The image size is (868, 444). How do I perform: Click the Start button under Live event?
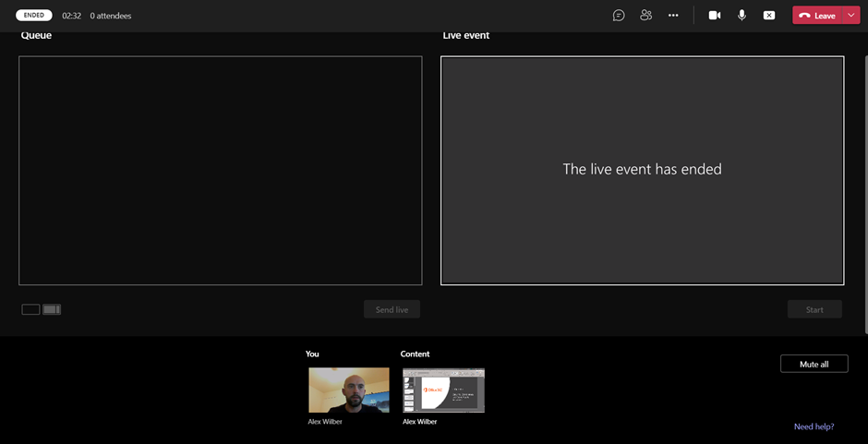click(x=814, y=310)
